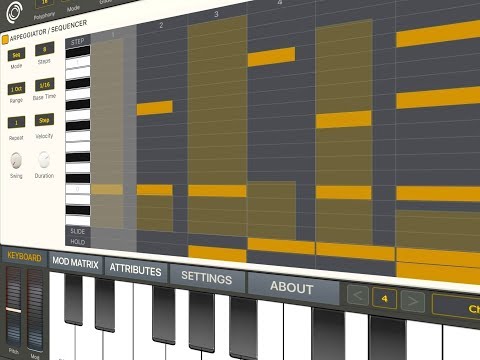Click the Duration knob
480x360 pixels.
(44, 159)
